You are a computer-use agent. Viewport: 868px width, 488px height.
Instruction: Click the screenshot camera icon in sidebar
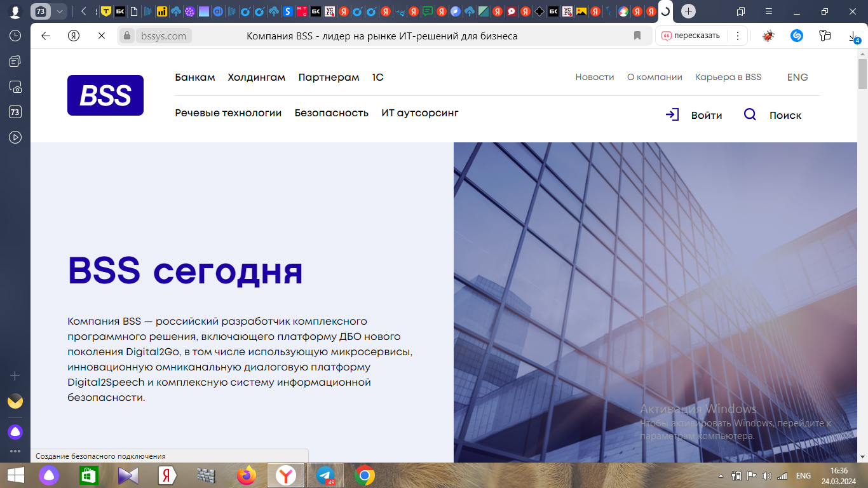point(15,88)
